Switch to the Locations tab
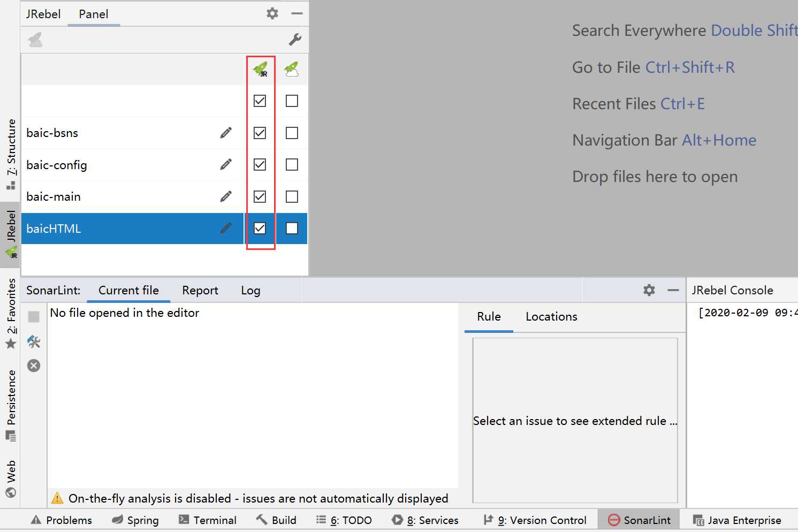 pyautogui.click(x=551, y=316)
